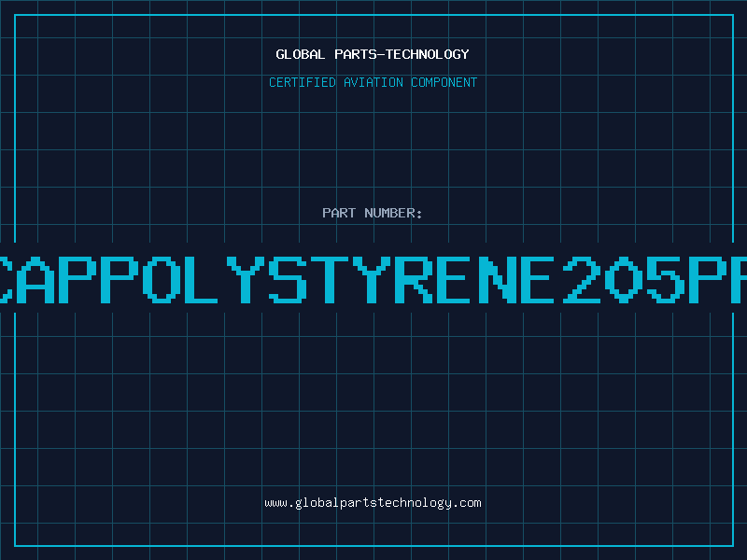The image size is (747, 560).
Task: Click the .com ending of the website URL
Action: coord(467,503)
